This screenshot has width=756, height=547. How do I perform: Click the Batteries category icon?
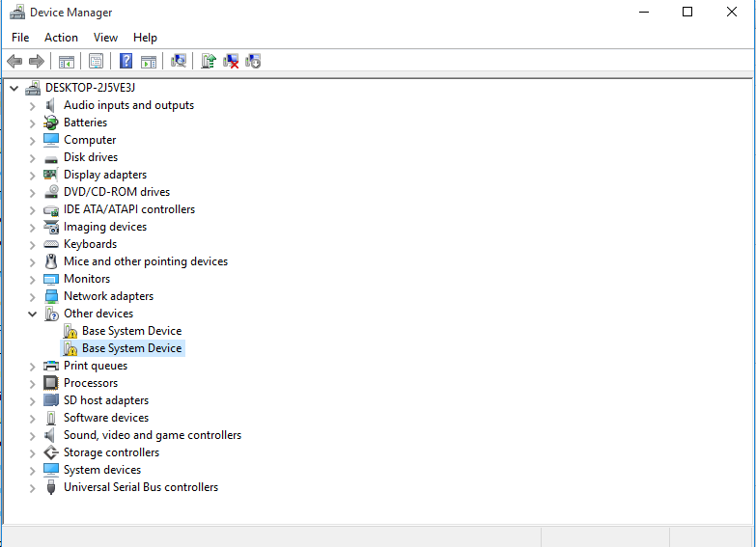click(50, 123)
